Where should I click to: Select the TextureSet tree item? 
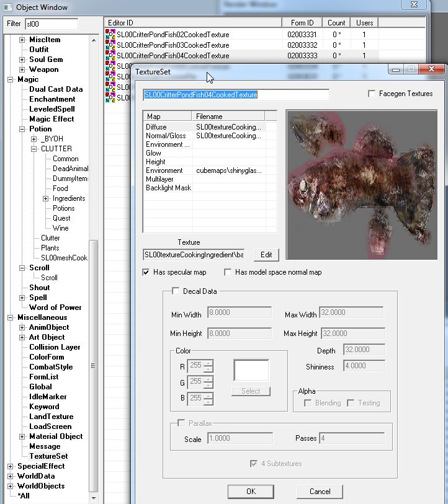(48, 456)
